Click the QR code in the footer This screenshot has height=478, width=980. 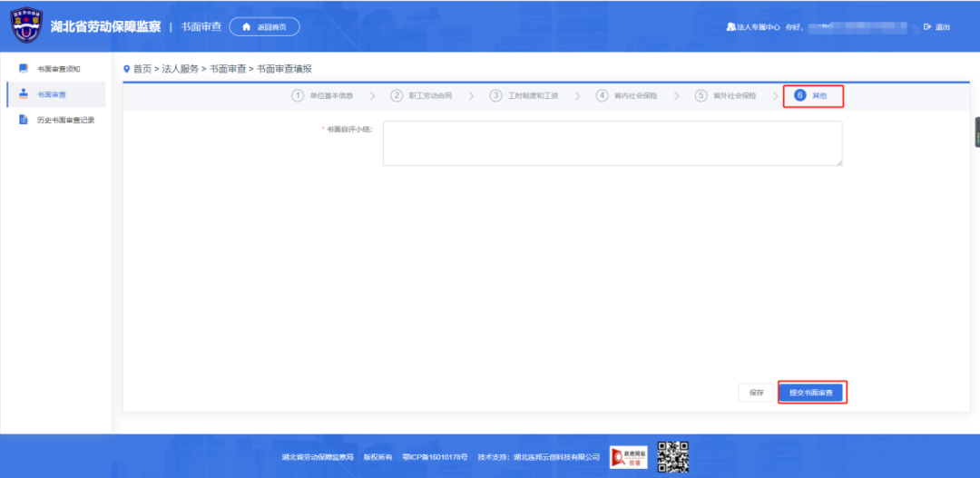pyautogui.click(x=672, y=457)
